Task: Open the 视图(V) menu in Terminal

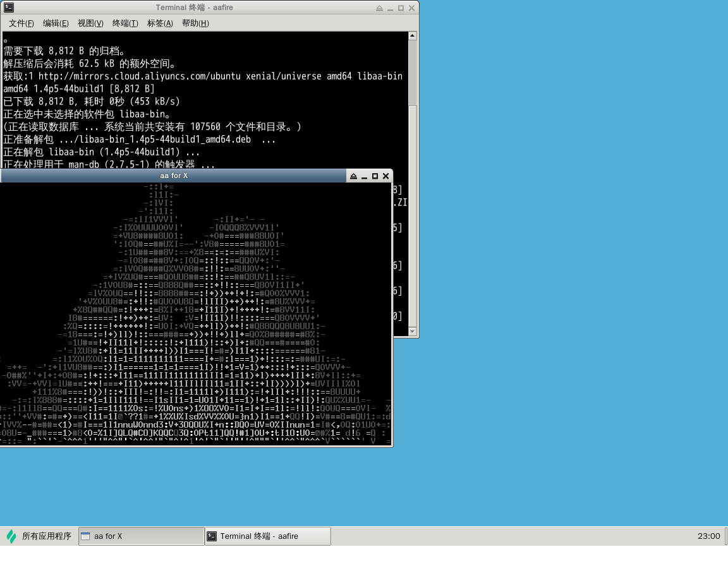Action: tap(90, 23)
